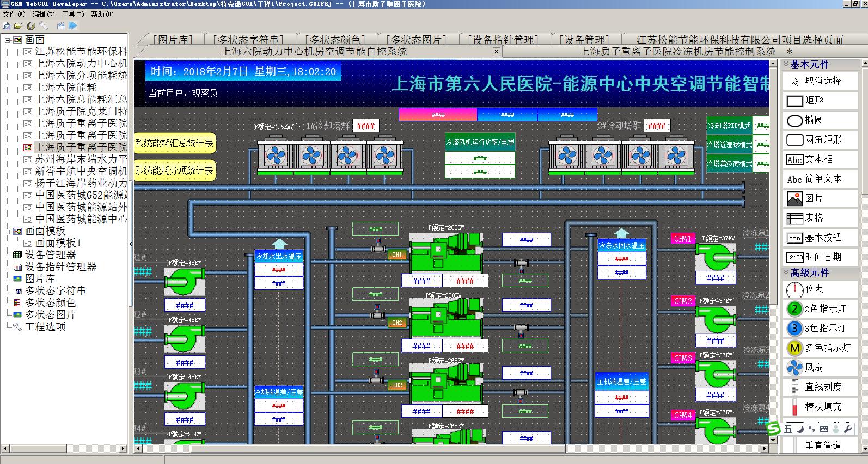Click the save all toolbar icon
The height and width of the screenshot is (464, 868).
(x=31, y=26)
